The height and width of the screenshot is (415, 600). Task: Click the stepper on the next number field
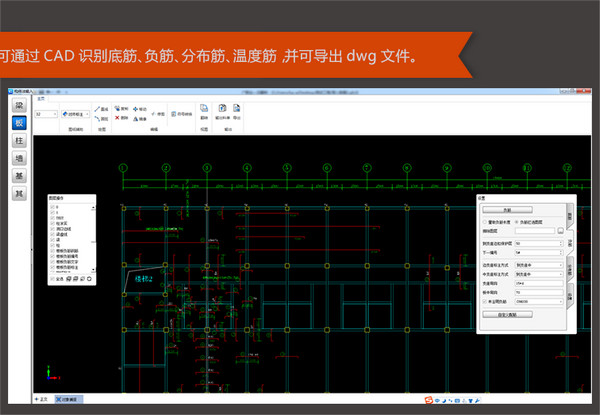561,252
